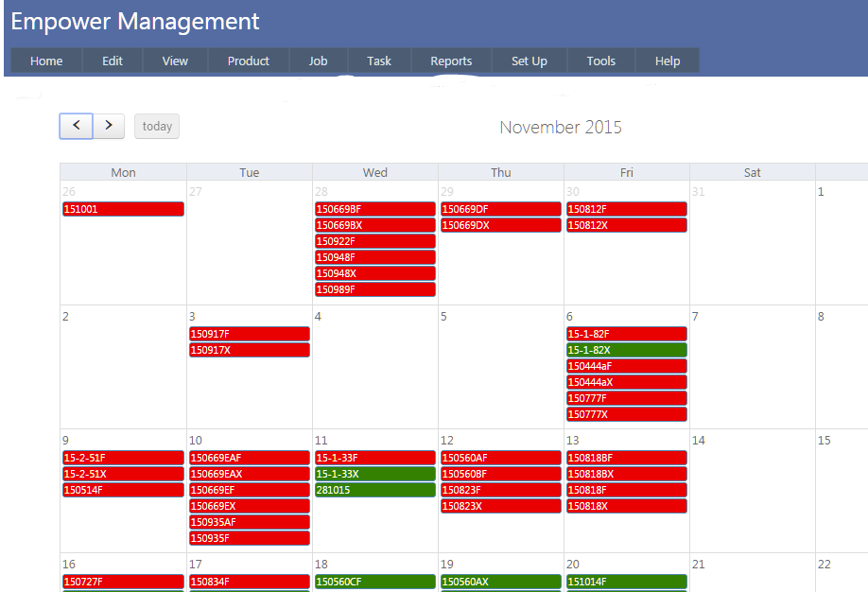Open the Product menu
The width and height of the screenshot is (868, 592).
[x=249, y=61]
